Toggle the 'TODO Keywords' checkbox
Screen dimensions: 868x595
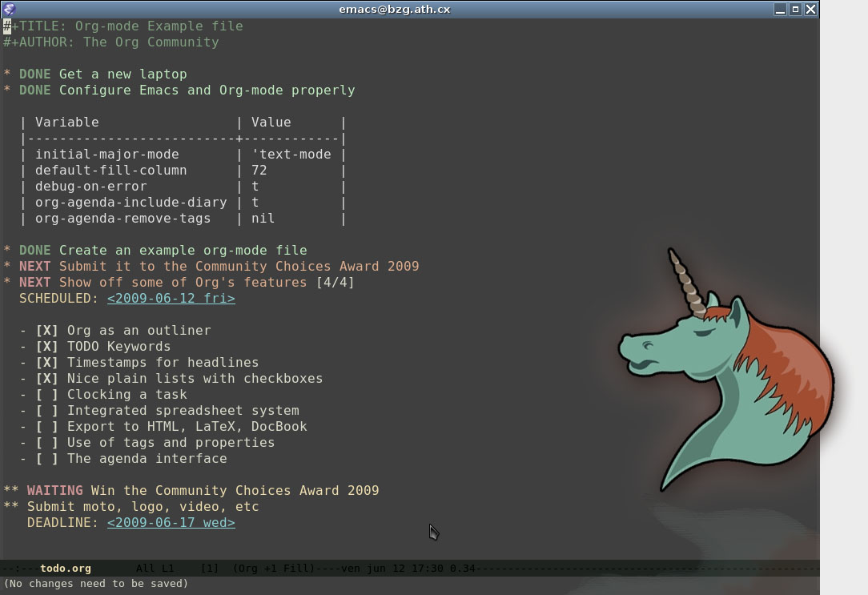pos(47,347)
